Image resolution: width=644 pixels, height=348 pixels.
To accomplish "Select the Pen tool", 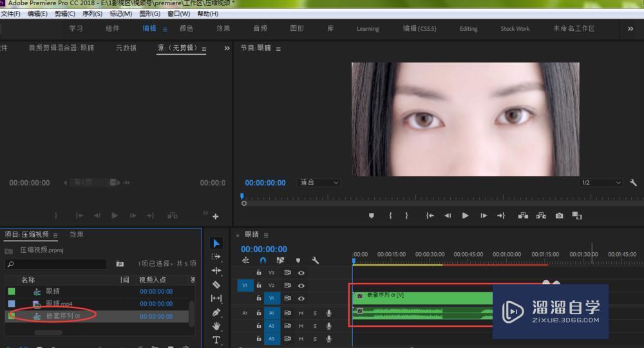I will tap(216, 312).
